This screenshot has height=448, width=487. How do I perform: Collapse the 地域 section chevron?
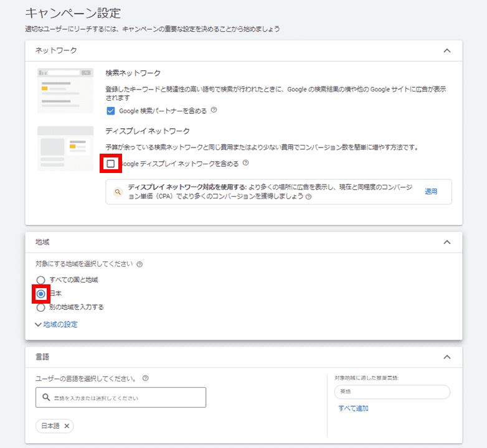pyautogui.click(x=447, y=242)
